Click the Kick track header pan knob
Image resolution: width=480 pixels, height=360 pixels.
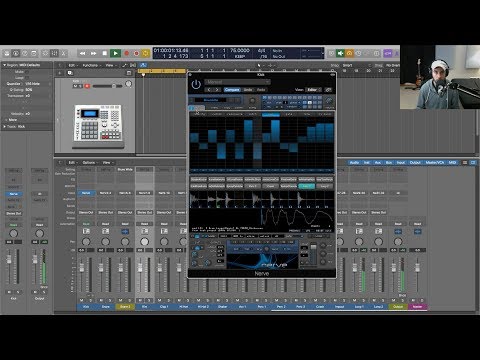click(128, 84)
